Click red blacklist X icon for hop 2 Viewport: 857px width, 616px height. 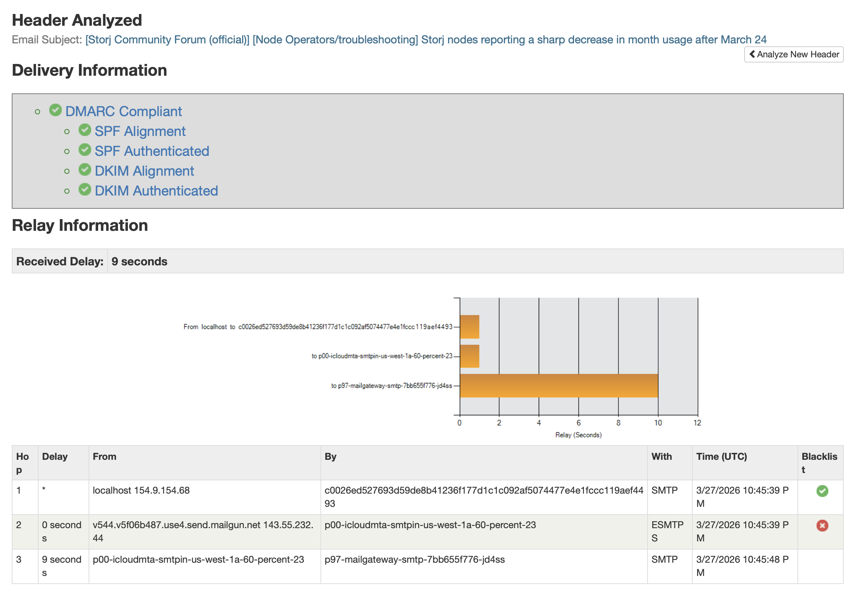point(822,525)
